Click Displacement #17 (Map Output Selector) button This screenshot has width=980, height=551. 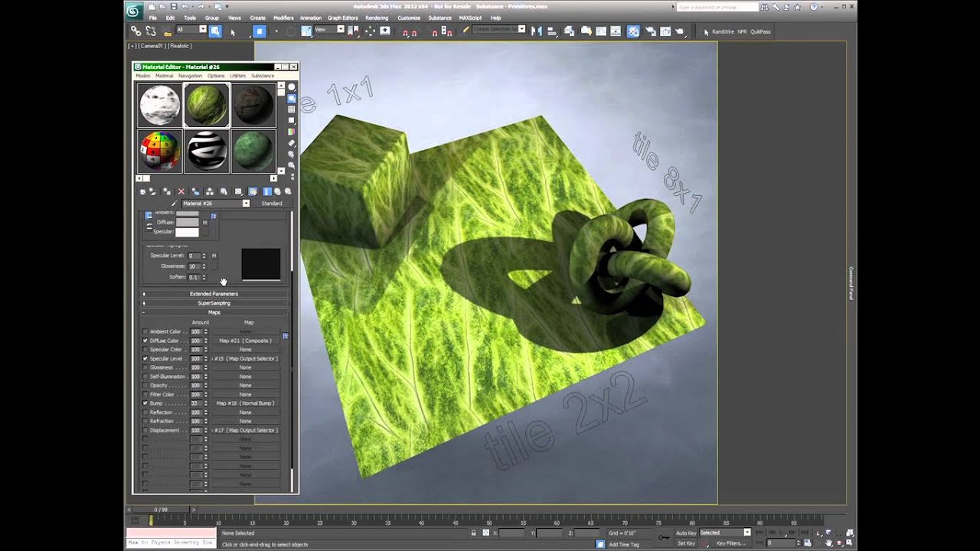pos(245,430)
